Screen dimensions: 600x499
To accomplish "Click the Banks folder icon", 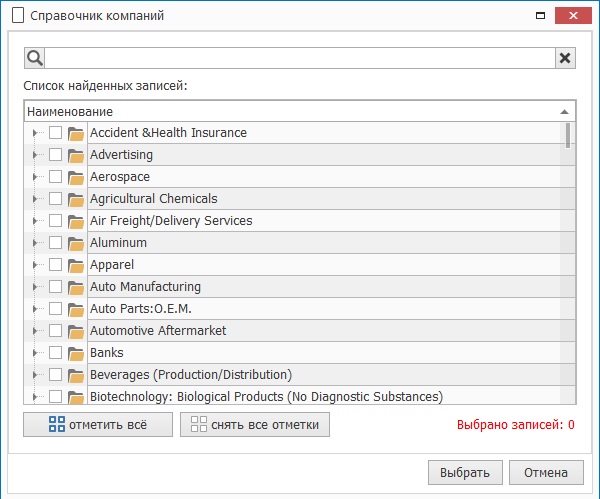I will click(76, 353).
